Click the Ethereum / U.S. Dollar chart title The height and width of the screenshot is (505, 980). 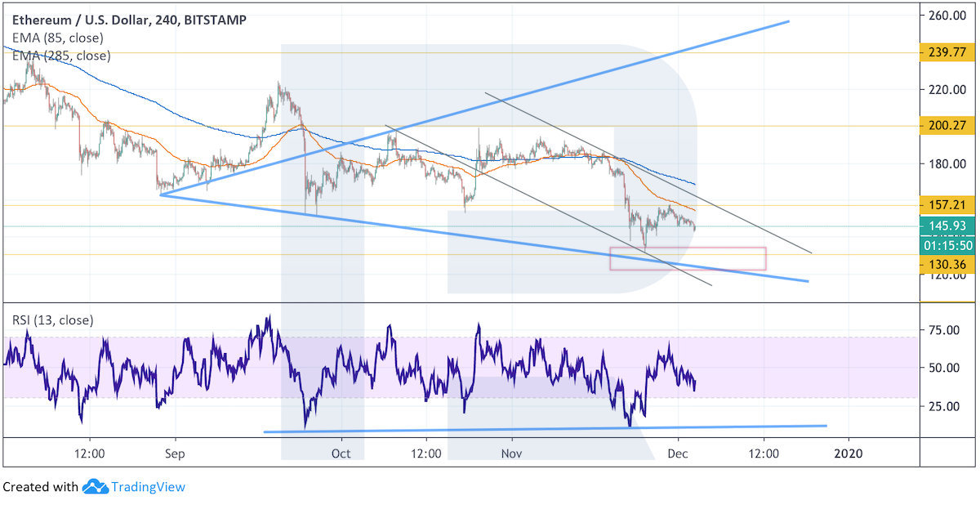(x=124, y=20)
